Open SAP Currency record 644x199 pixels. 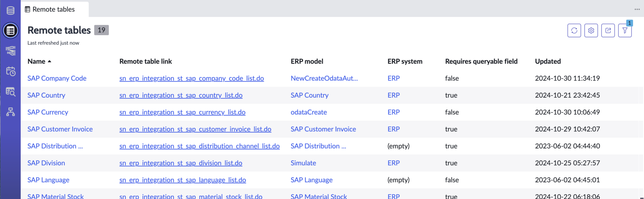click(48, 112)
